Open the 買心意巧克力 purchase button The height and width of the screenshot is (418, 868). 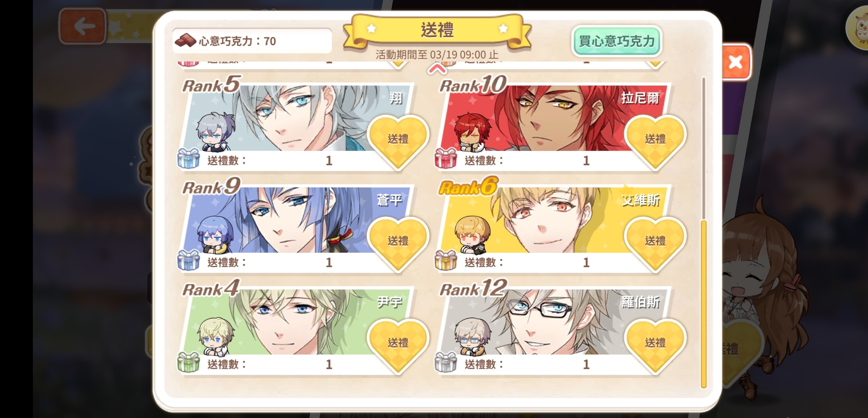617,41
